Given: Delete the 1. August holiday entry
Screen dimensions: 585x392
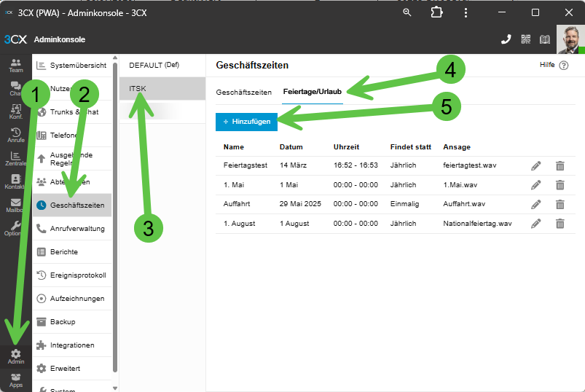Looking at the screenshot, I should 560,224.
